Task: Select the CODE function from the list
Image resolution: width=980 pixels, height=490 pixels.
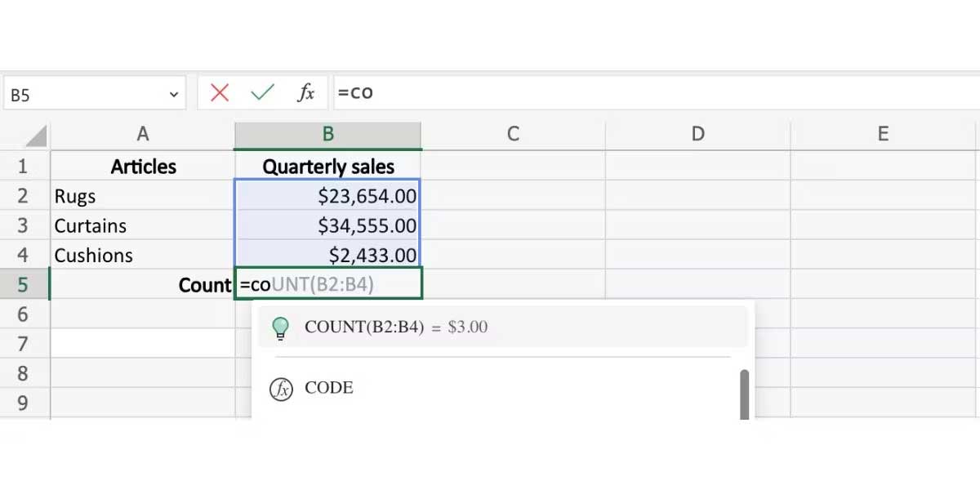Action: pos(330,388)
